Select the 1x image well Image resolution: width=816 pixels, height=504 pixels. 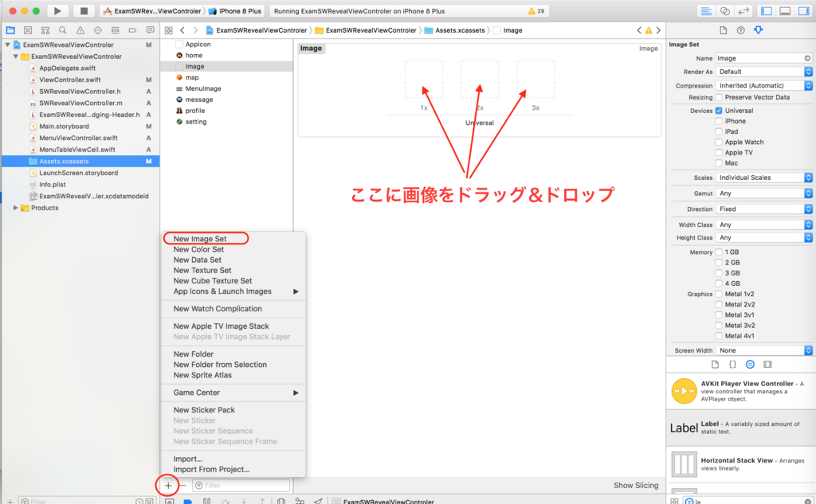tap(424, 79)
